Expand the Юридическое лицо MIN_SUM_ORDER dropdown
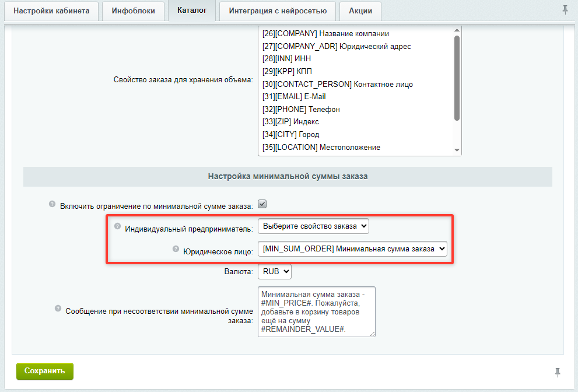Image resolution: width=578 pixels, height=392 pixels. [x=352, y=249]
